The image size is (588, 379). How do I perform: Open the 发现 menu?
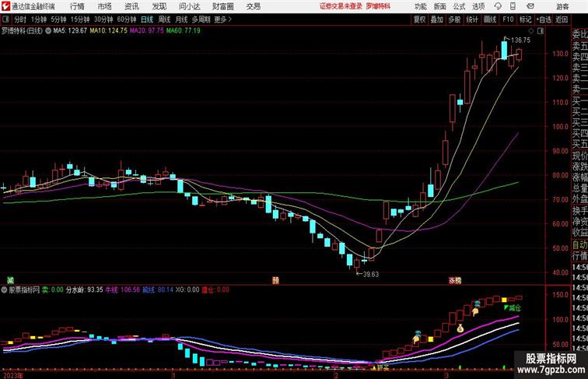[159, 6]
